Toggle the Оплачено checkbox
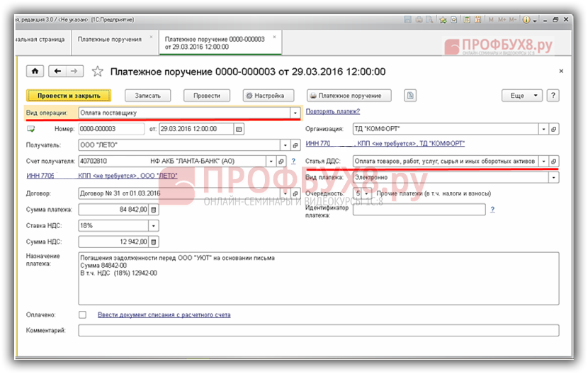Viewport: 588px width, 374px height. pyautogui.click(x=83, y=314)
